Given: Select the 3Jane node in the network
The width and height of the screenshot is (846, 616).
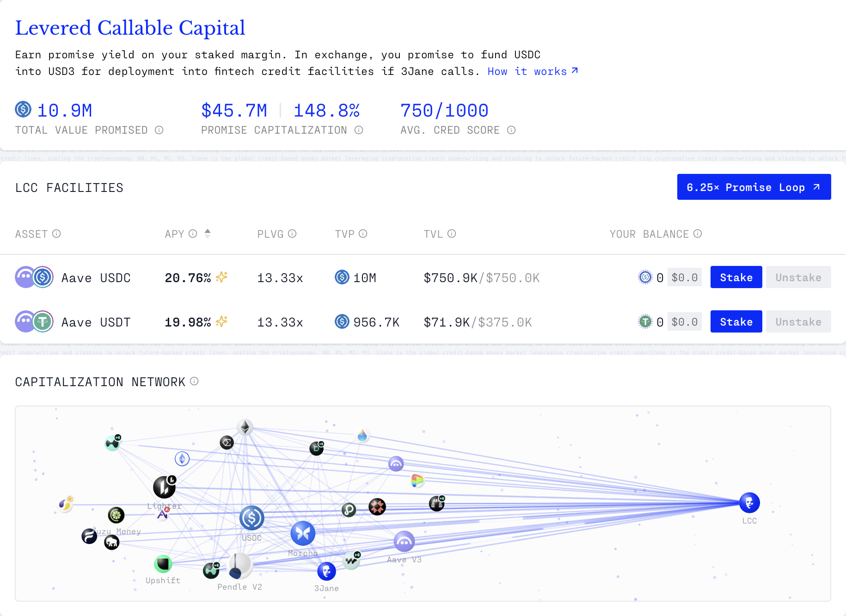Looking at the screenshot, I should [326, 572].
